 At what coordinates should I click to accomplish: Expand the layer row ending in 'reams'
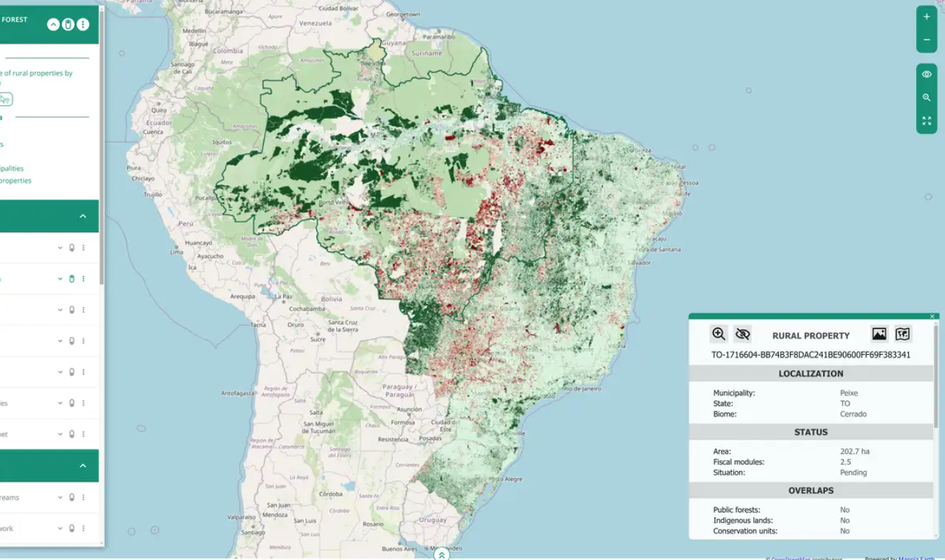[60, 497]
